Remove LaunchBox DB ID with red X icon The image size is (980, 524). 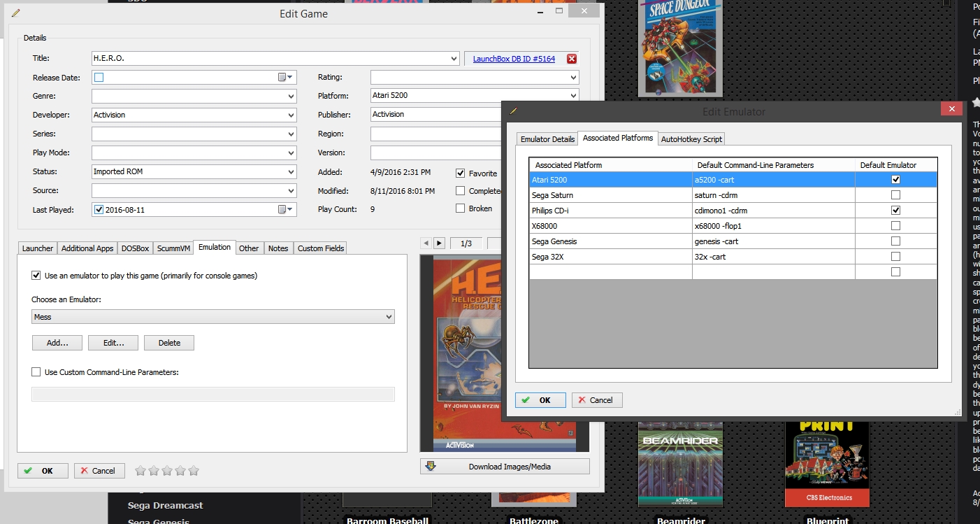tap(572, 59)
